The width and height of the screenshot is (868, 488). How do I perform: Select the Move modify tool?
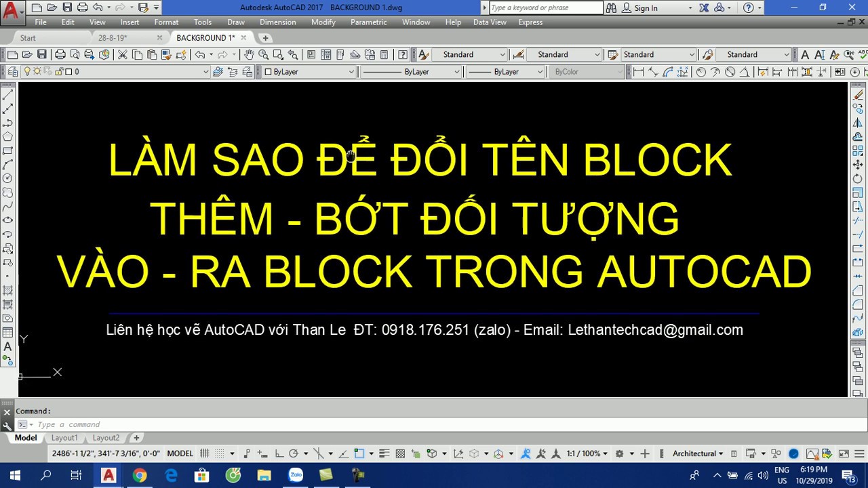pyautogui.click(x=858, y=165)
